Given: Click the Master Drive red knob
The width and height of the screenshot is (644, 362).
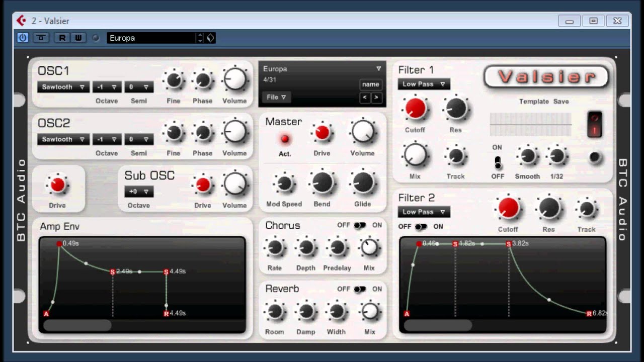Looking at the screenshot, I should [x=322, y=133].
